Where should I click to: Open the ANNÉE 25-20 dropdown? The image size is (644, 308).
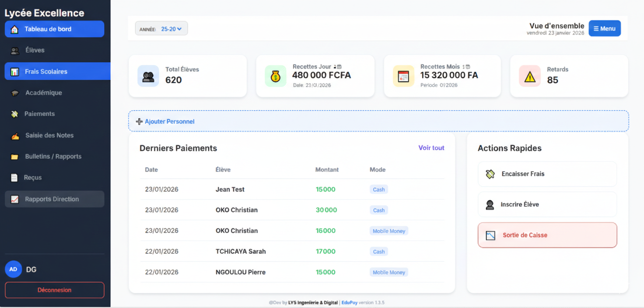tap(161, 28)
